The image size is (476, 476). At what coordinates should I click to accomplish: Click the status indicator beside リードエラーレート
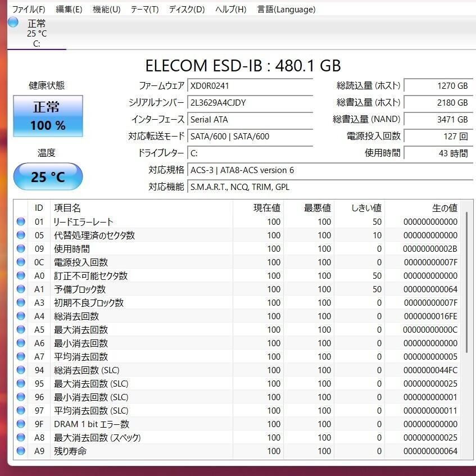pos(21,222)
